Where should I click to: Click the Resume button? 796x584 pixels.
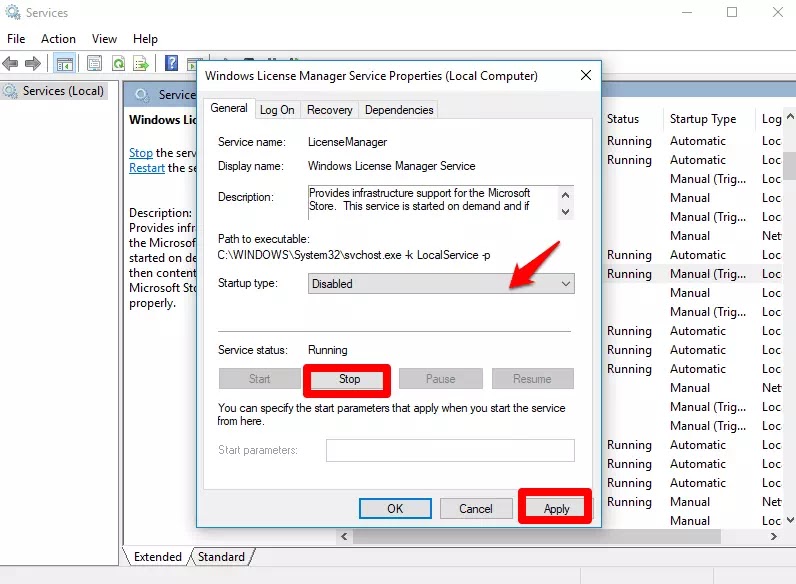(x=532, y=379)
